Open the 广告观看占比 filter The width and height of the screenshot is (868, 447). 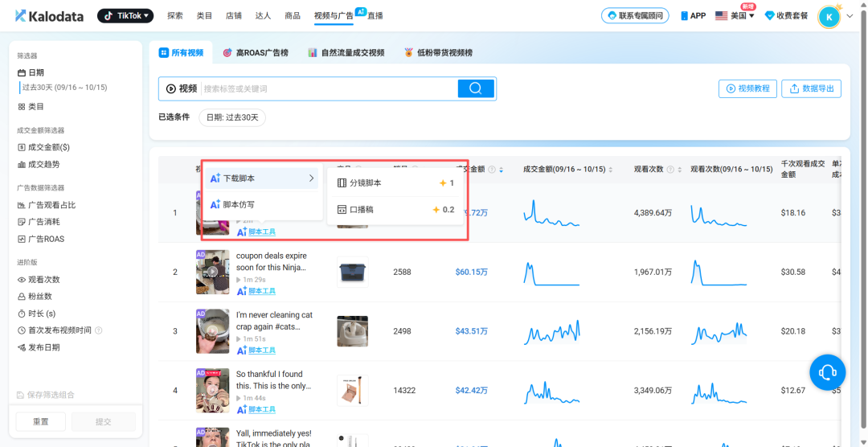tap(47, 205)
